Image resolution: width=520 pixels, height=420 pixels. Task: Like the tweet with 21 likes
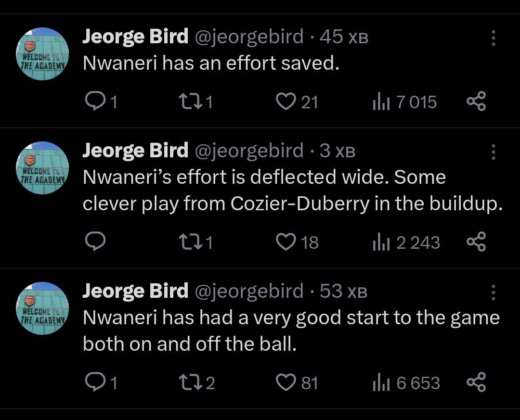pyautogui.click(x=286, y=102)
